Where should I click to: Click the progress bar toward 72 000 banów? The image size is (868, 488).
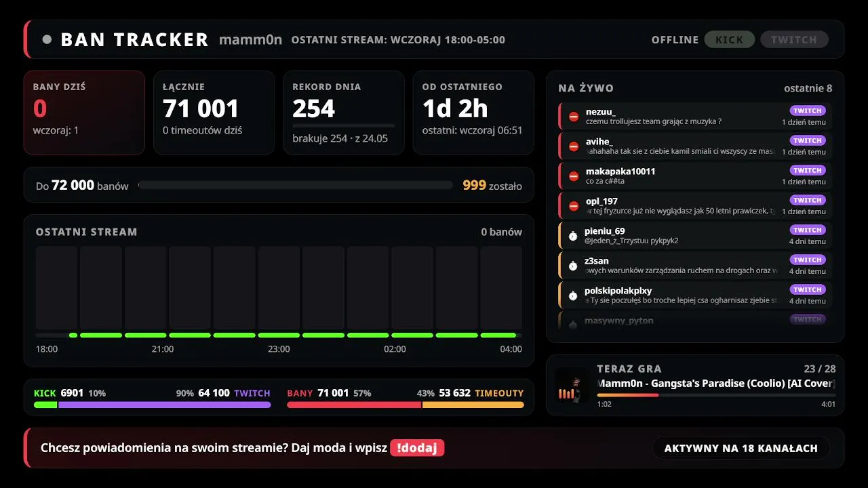(295, 185)
